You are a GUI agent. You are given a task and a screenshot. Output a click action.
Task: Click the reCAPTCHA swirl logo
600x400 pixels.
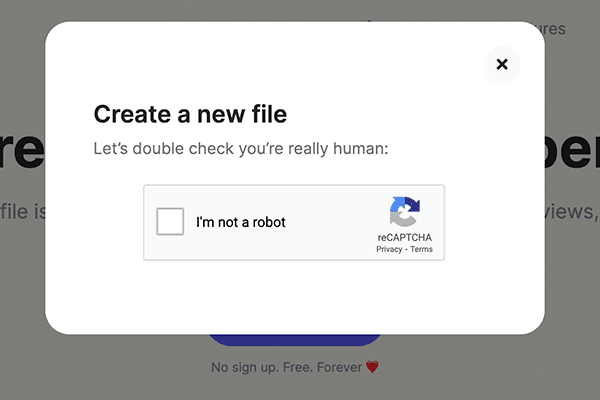tap(404, 212)
